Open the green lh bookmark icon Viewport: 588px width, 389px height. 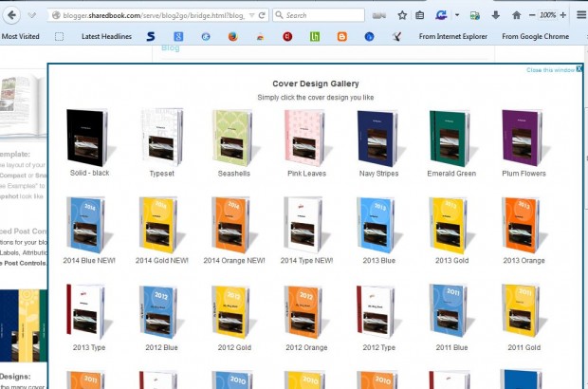(x=315, y=36)
